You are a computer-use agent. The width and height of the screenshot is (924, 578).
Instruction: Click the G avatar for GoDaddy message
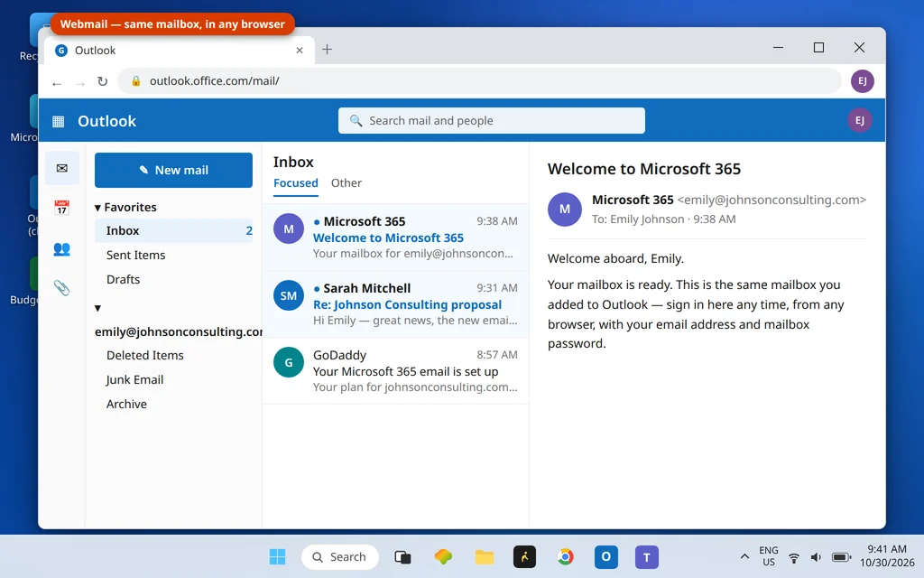pos(288,362)
